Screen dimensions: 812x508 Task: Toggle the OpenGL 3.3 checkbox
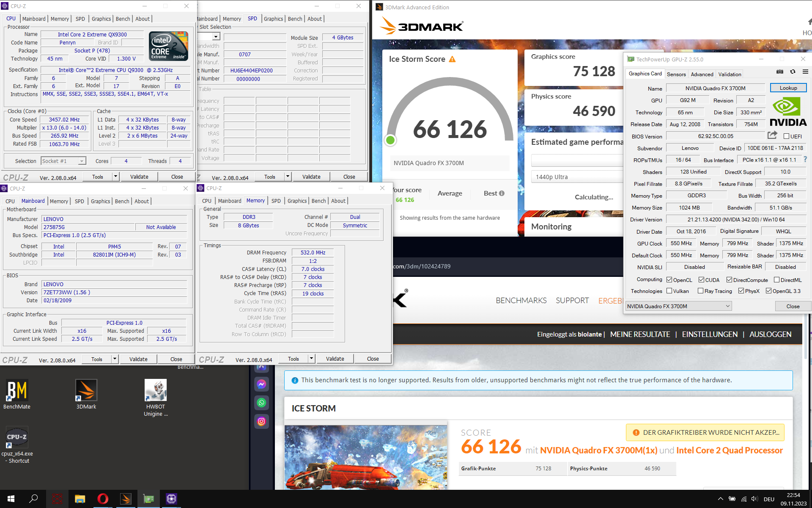768,291
